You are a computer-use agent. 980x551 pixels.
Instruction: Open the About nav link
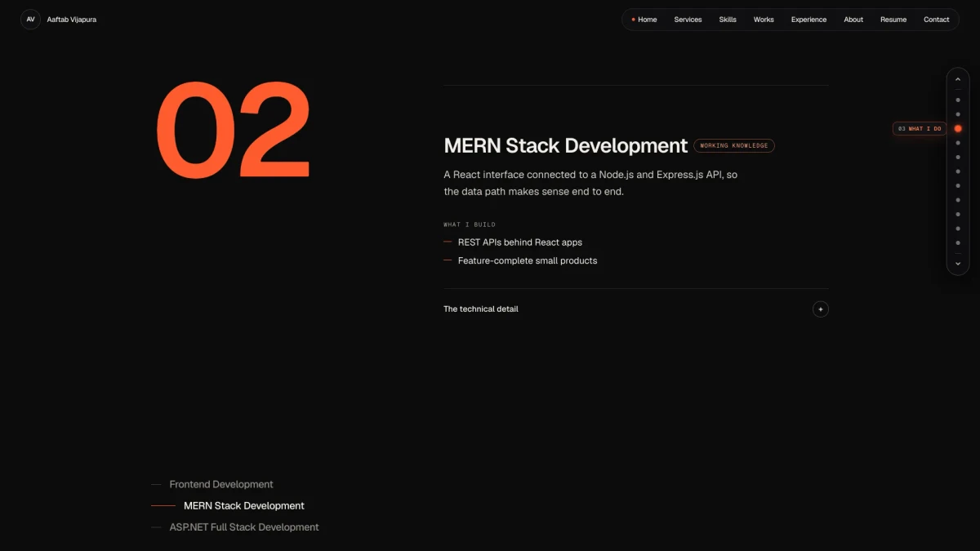tap(853, 20)
